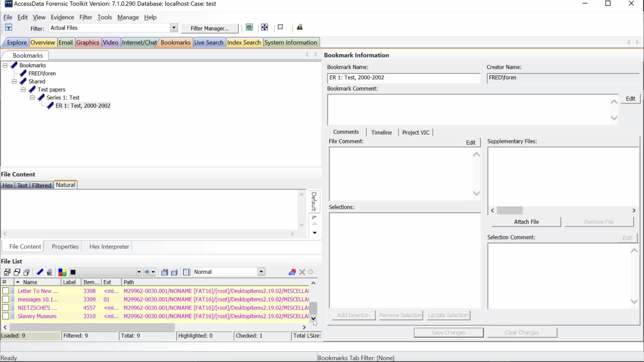Toggle the filter funnel icon on the toolbar
Image resolution: width=644 pixels, height=362 pixels.
click(9, 27)
